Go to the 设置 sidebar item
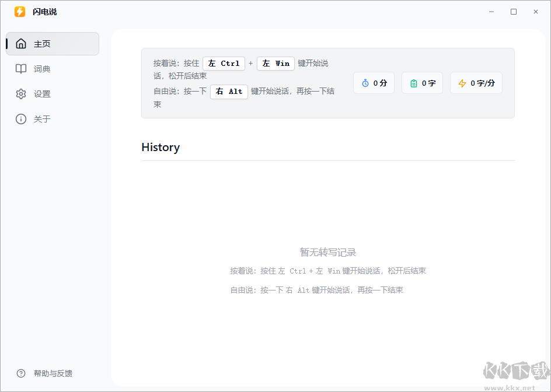 42,94
